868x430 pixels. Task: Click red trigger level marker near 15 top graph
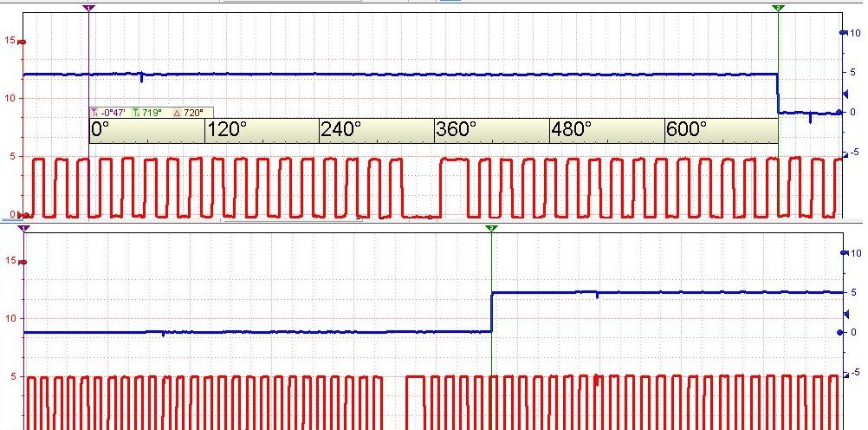[x=23, y=42]
